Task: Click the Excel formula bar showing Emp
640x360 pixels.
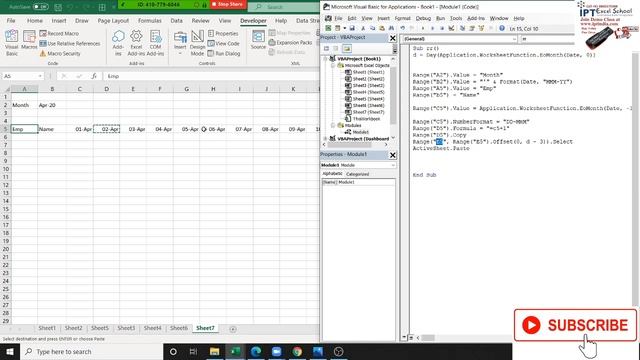Action: (x=211, y=76)
